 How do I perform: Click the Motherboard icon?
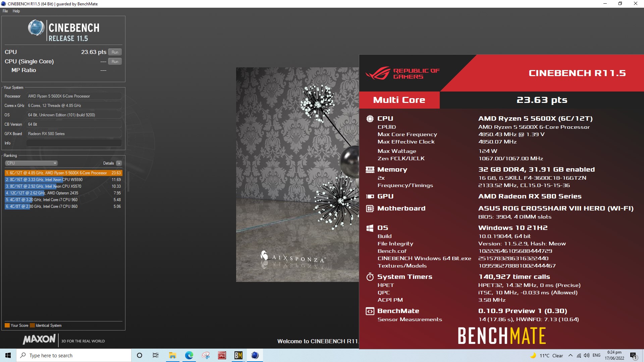(x=370, y=208)
